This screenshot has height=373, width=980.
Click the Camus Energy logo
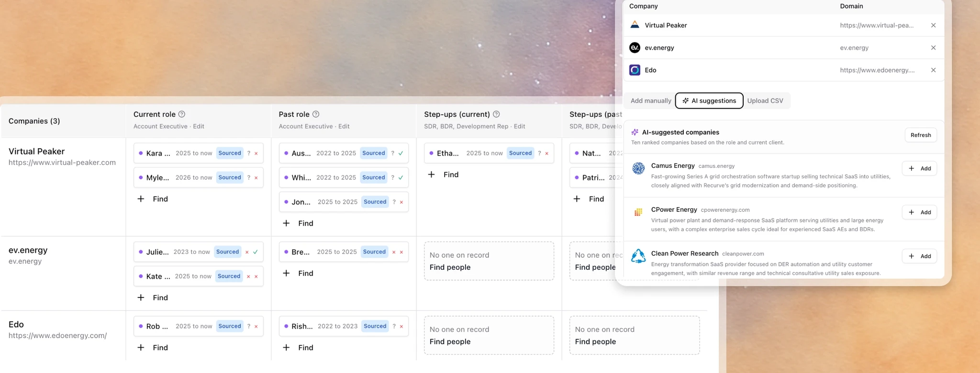click(x=638, y=168)
